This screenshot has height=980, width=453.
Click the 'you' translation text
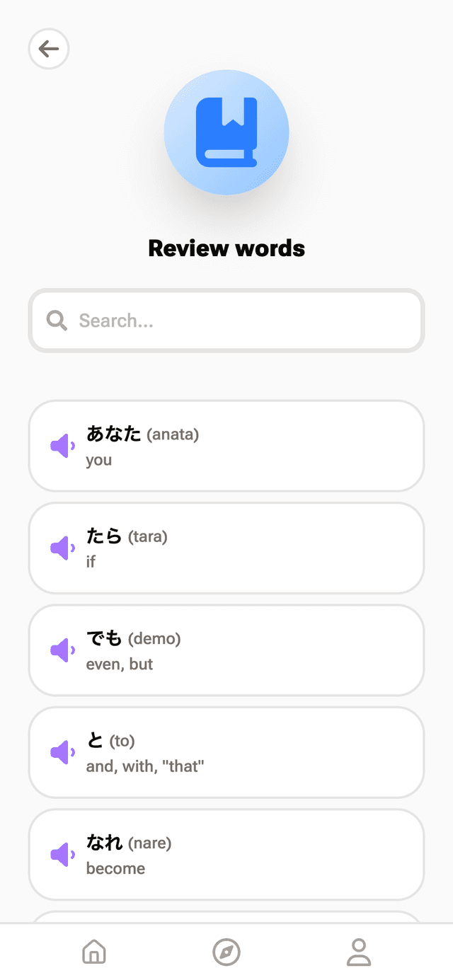pyautogui.click(x=99, y=460)
